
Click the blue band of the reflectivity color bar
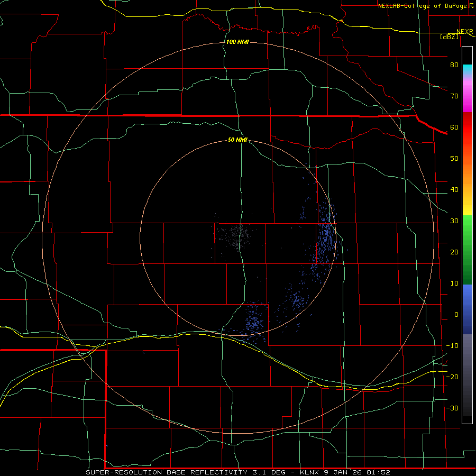[467, 309]
